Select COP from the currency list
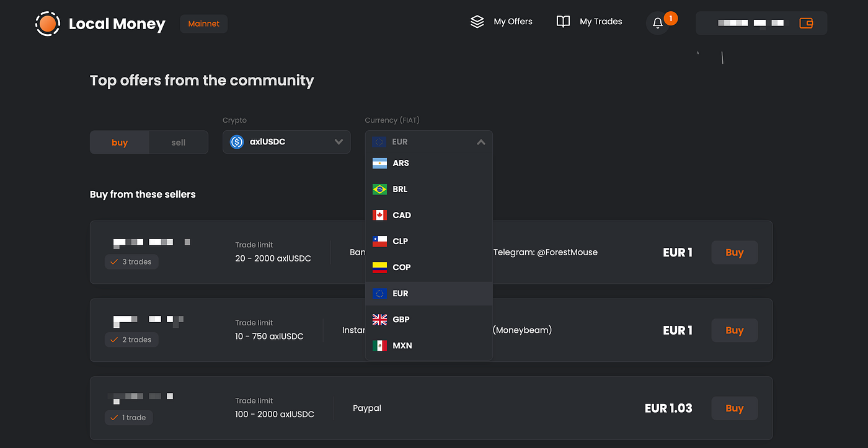 [401, 267]
